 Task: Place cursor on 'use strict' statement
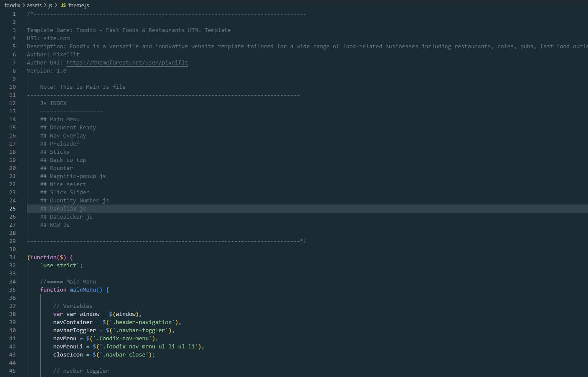(x=61, y=266)
